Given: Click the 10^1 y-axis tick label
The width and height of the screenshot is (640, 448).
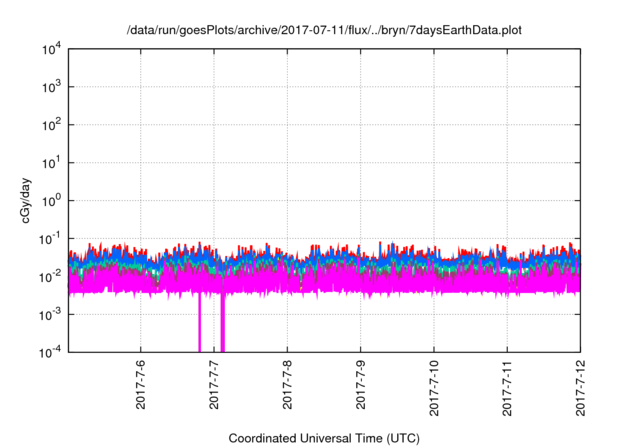Looking at the screenshot, I should (x=51, y=163).
